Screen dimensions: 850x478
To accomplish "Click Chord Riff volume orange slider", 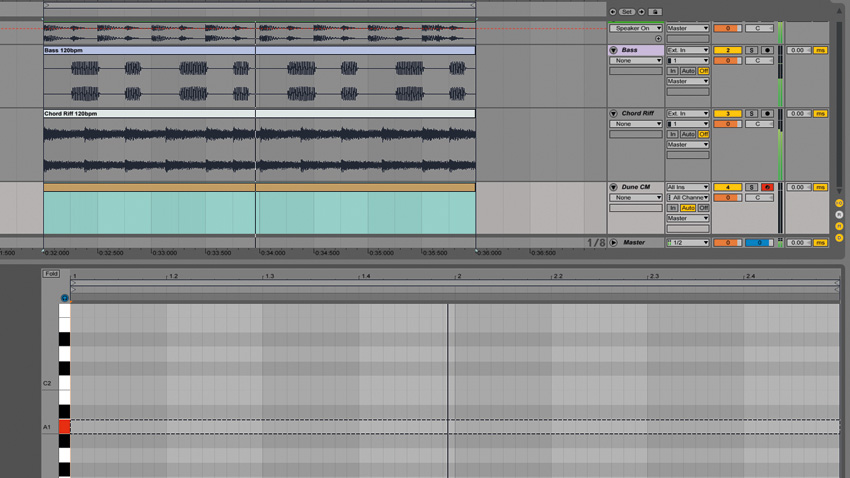I will [727, 124].
